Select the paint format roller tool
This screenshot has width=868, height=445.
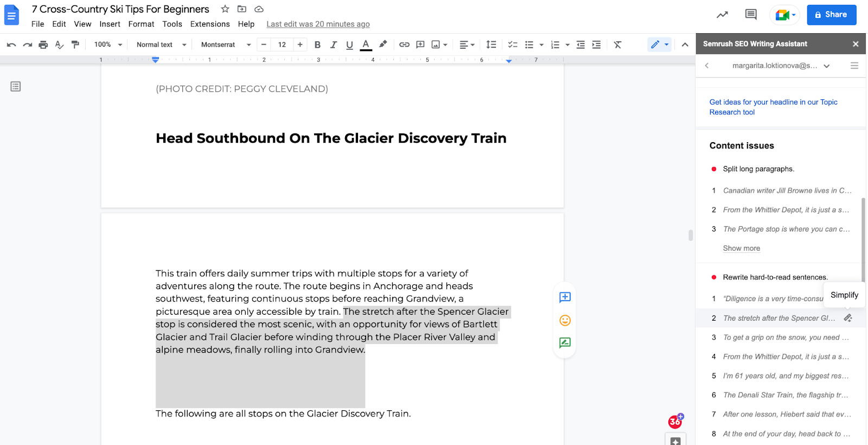tap(75, 44)
